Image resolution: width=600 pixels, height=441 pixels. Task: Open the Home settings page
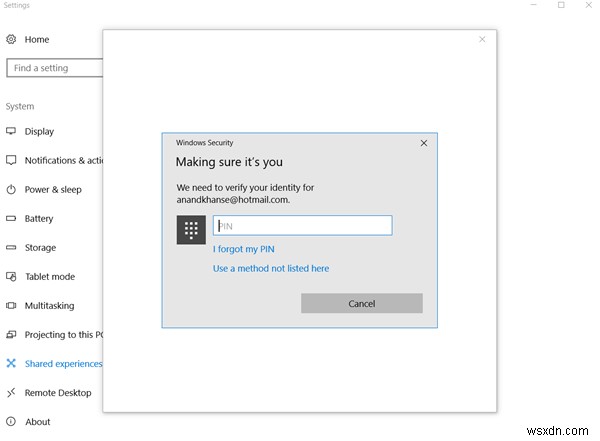(x=37, y=39)
